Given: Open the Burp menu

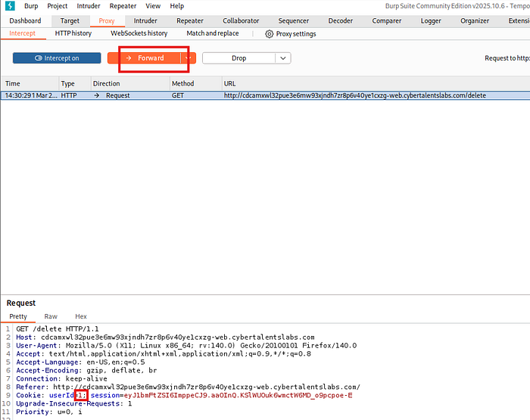Looking at the screenshot, I should pos(31,6).
